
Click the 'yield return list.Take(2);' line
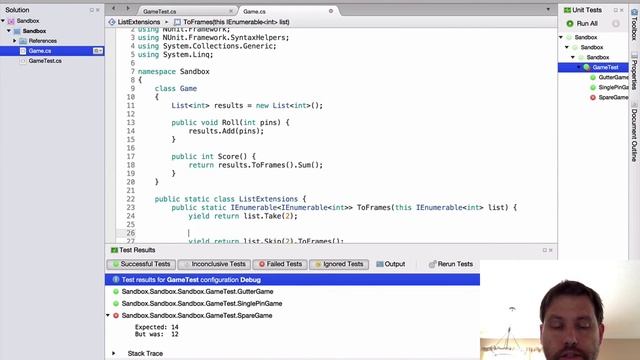243,216
